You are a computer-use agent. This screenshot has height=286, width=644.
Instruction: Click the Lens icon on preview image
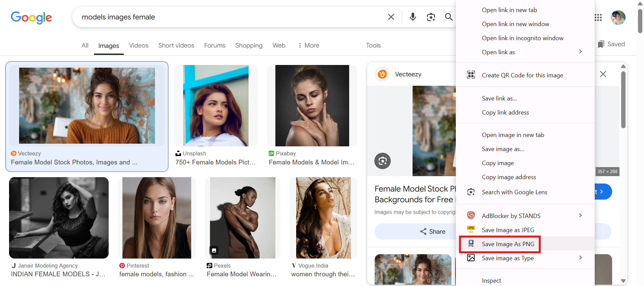[x=383, y=161]
